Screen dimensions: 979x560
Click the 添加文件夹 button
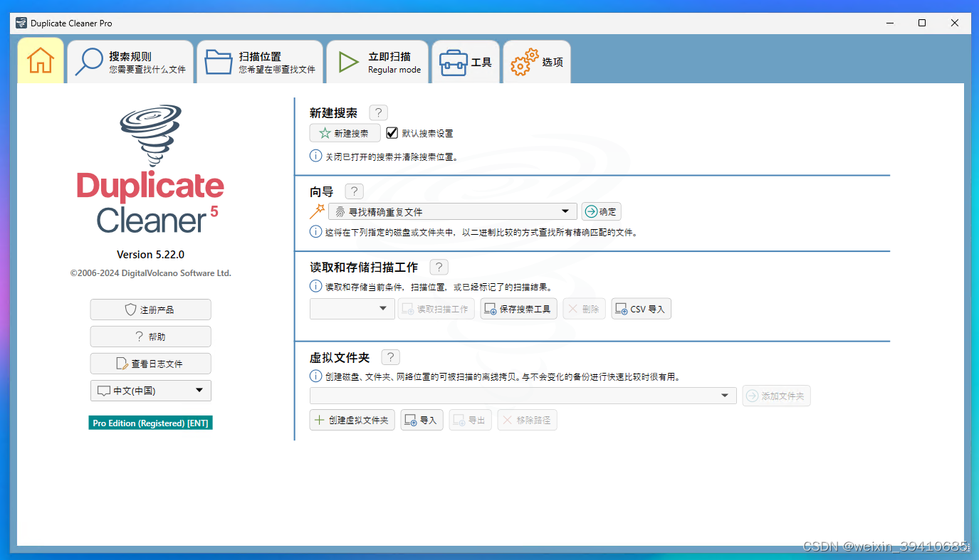776,396
